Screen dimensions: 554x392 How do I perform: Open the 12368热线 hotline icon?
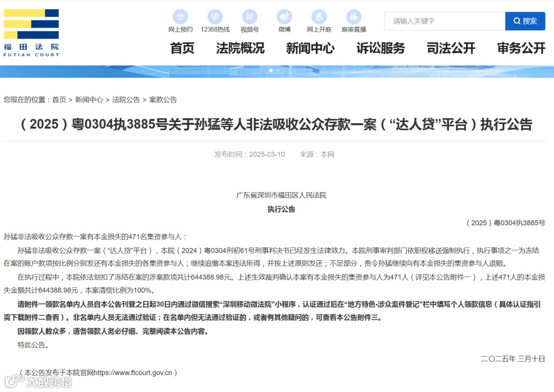pyautogui.click(x=215, y=16)
